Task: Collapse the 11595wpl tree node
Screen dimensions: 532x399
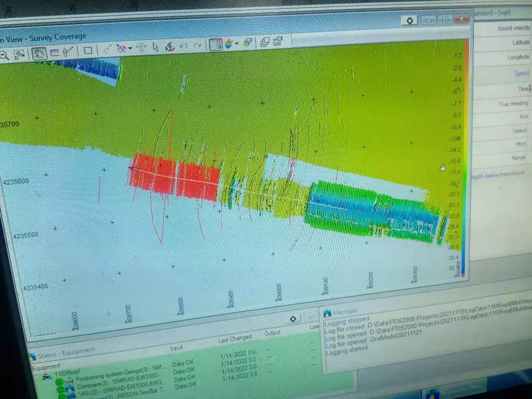Action: pyautogui.click(x=35, y=378)
